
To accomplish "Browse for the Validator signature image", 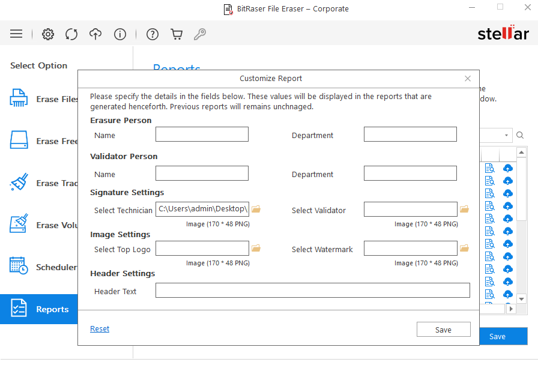I will [464, 209].
